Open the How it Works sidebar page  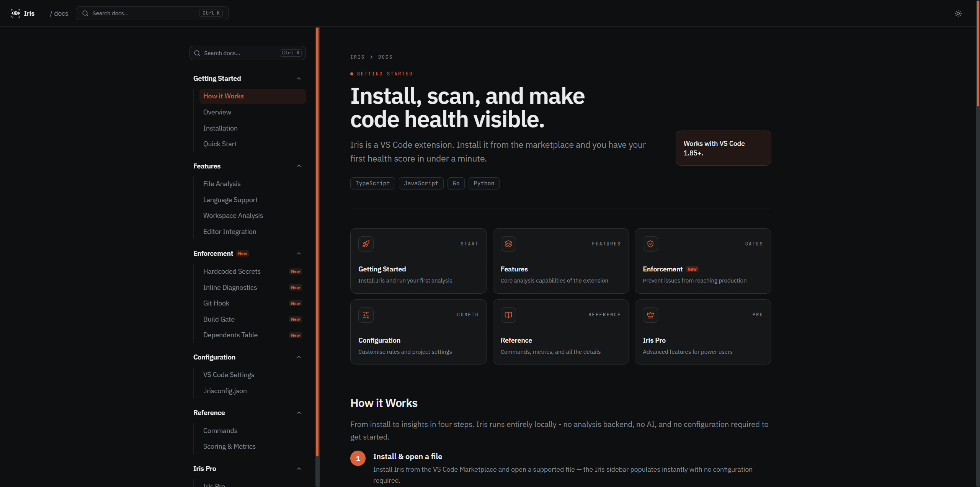pyautogui.click(x=252, y=96)
